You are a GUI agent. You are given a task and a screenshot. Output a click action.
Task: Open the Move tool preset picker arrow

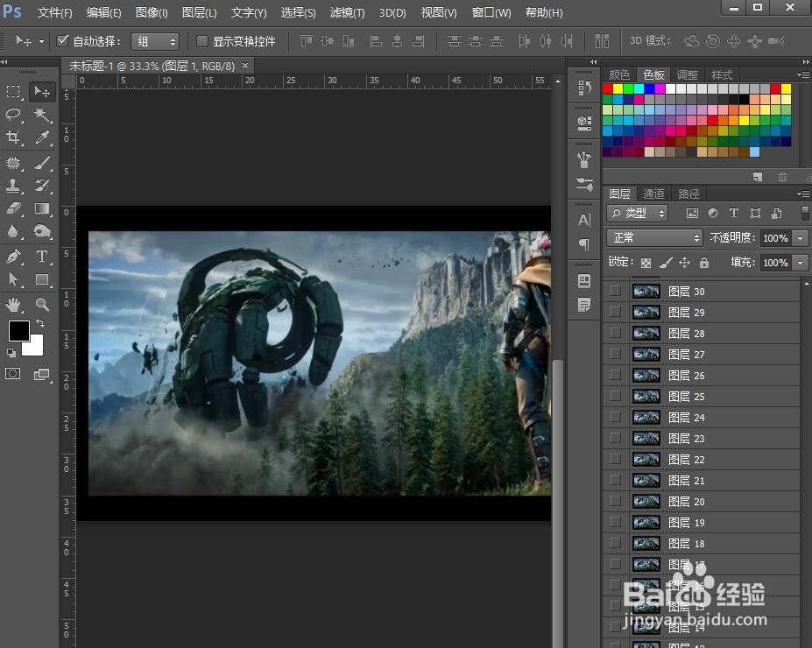pos(41,41)
